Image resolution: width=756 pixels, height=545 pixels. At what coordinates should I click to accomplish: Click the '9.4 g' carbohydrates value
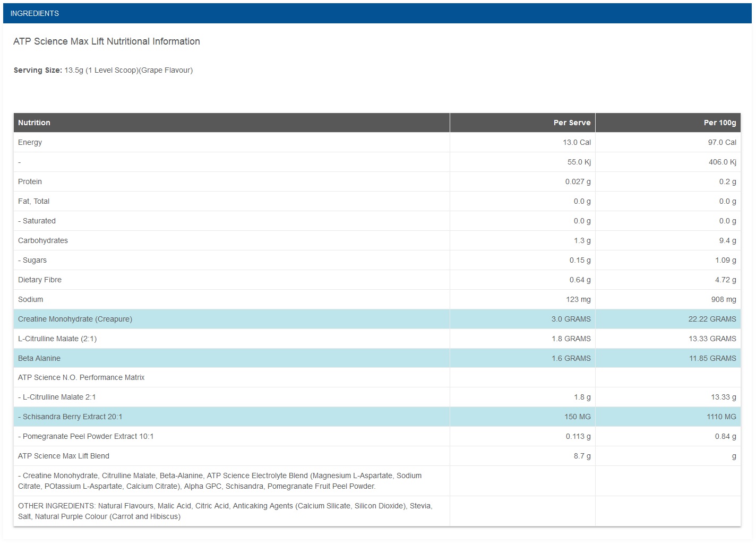pos(728,240)
